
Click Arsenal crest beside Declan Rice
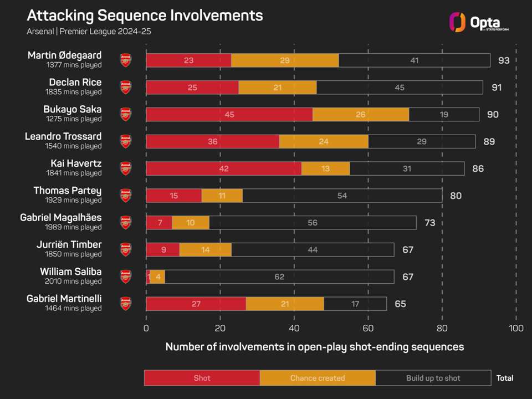click(x=126, y=87)
